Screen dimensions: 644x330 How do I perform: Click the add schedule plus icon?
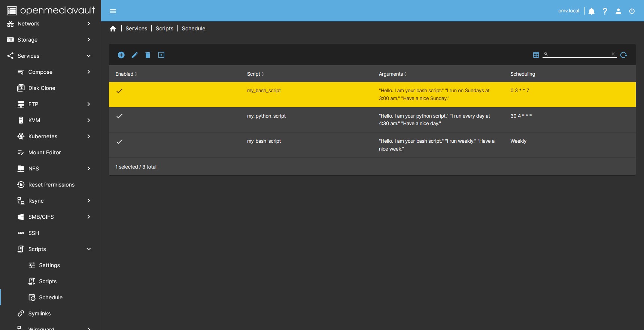pyautogui.click(x=121, y=55)
